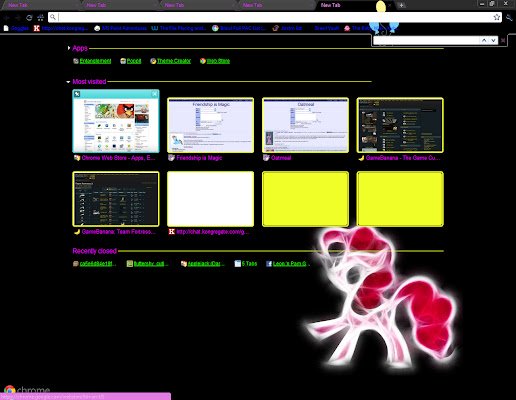Click the 'Chrome Web Store - Apps, E...' title
The image size is (516, 400).
click(118, 158)
